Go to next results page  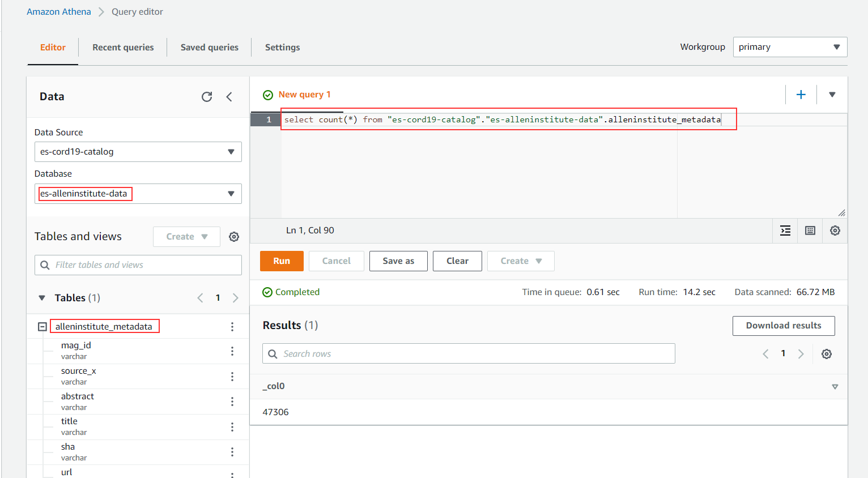801,354
